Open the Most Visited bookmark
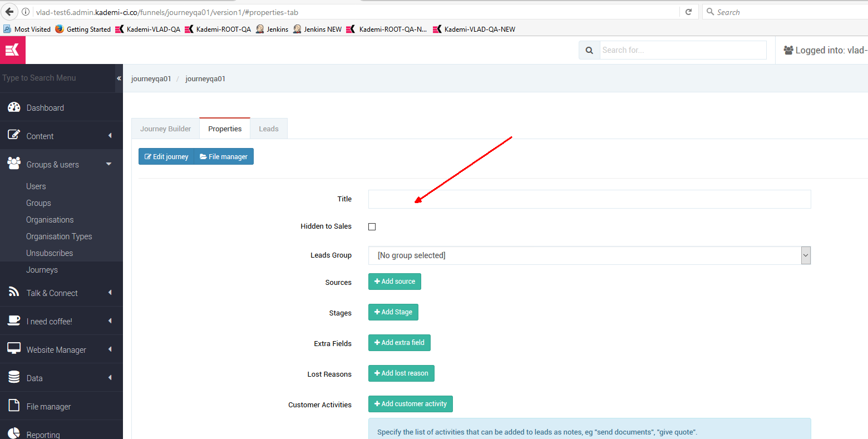 pyautogui.click(x=27, y=29)
